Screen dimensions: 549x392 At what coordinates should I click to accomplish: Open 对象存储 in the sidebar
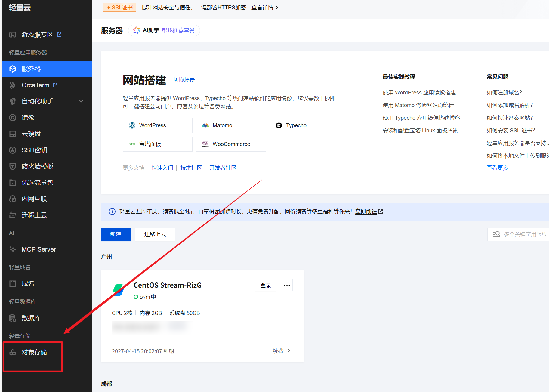tap(34, 352)
